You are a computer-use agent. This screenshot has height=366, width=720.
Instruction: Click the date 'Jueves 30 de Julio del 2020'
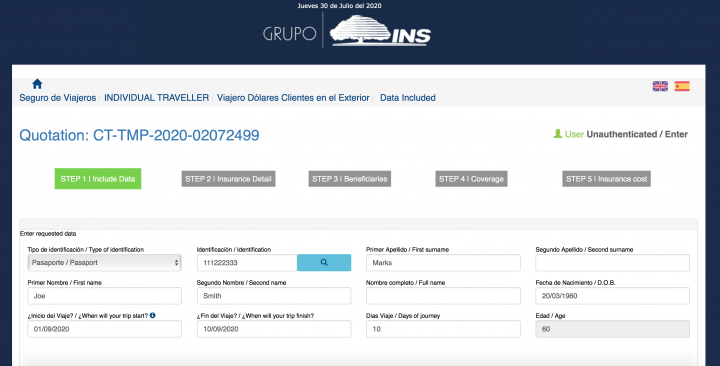[339, 6]
